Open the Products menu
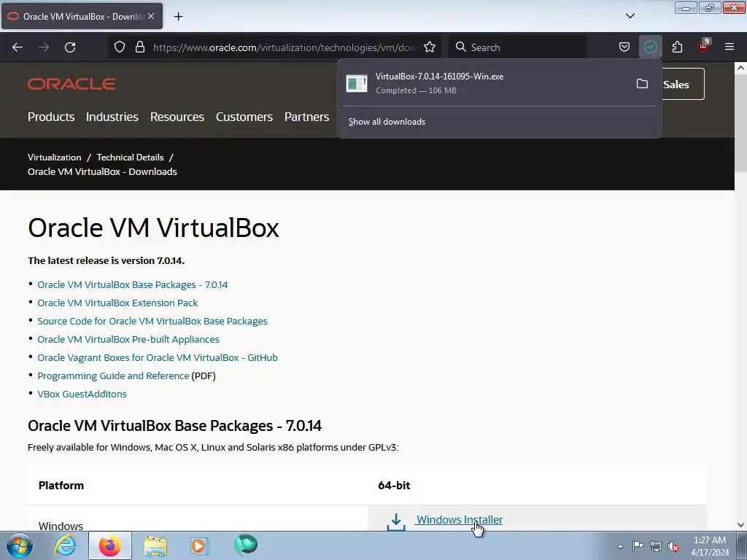Screen dimensions: 747x560 [x=51, y=117]
